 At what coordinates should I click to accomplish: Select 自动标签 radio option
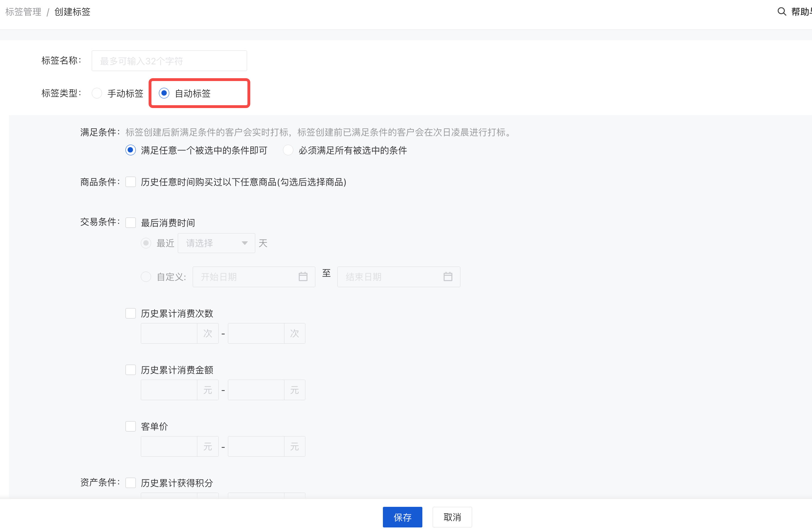[x=164, y=93]
